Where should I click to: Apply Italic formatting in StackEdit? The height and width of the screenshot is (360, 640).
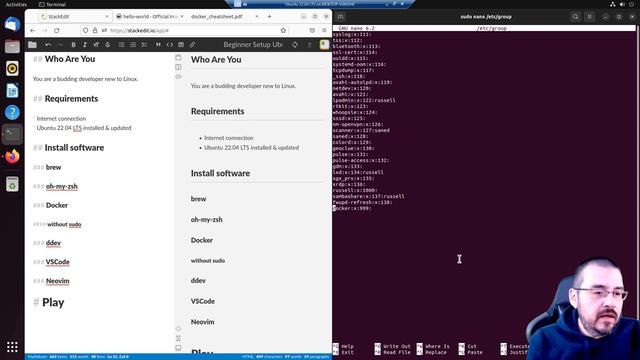click(85, 44)
